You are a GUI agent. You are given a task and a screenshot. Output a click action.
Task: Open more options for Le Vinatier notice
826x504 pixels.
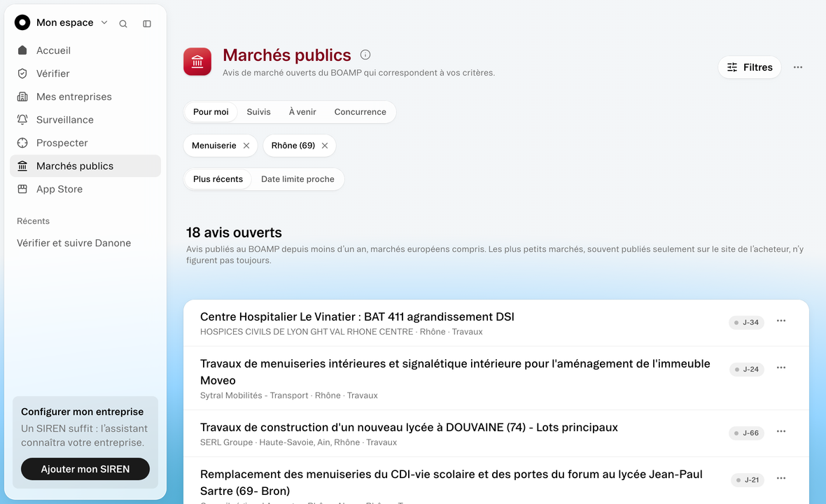tap(781, 321)
